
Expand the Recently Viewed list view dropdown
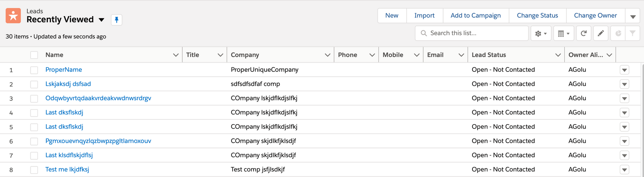coord(101,20)
